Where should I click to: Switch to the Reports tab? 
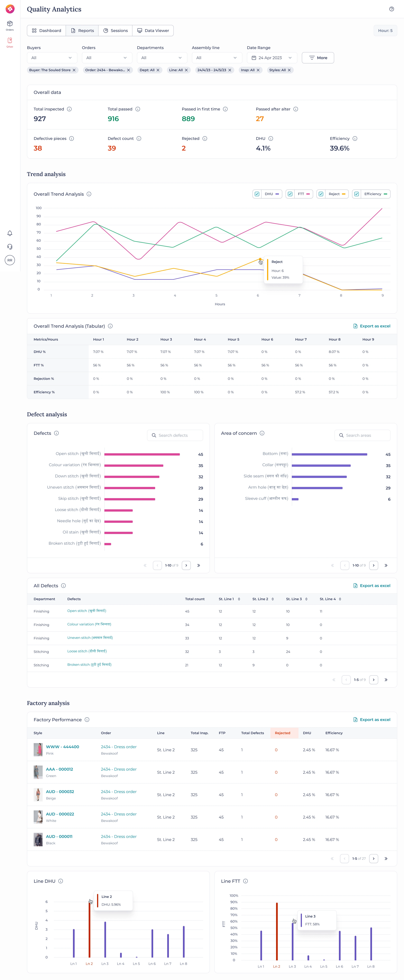click(82, 30)
